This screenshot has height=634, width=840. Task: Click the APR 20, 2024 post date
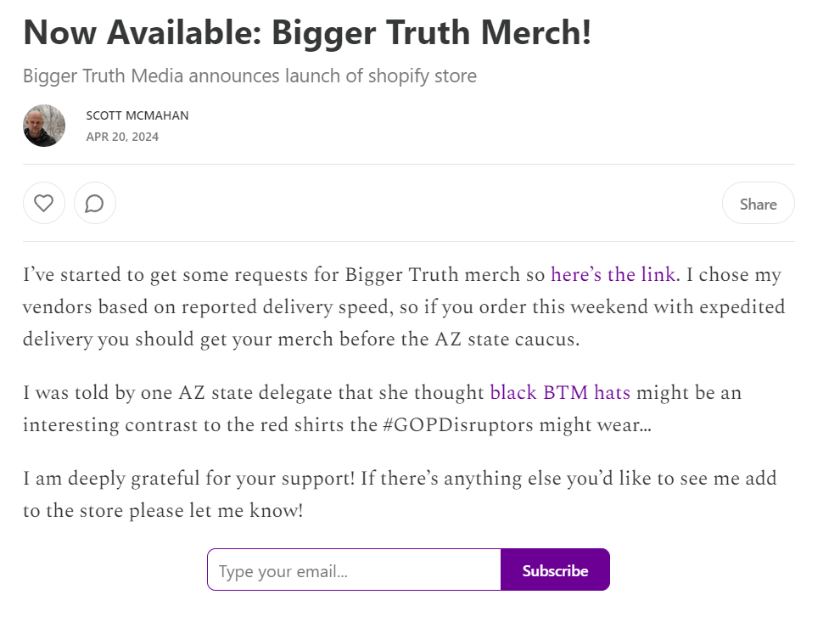[x=122, y=137]
